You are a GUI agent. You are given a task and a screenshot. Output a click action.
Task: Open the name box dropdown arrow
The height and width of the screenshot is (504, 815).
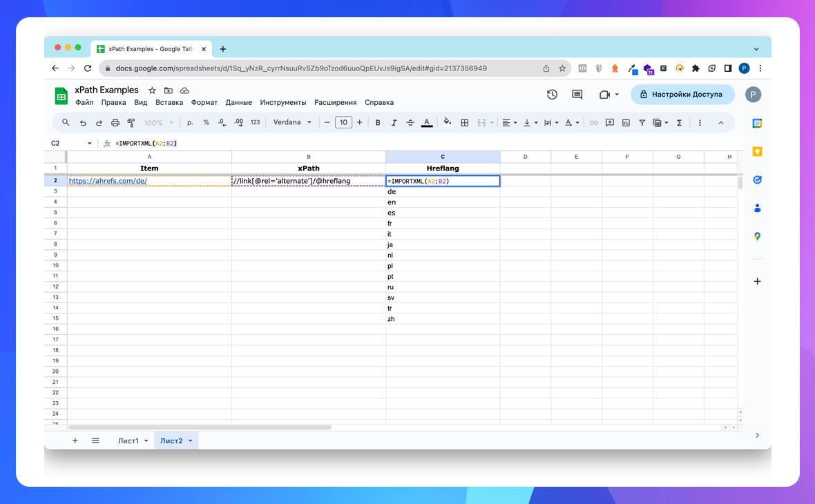tap(90, 144)
